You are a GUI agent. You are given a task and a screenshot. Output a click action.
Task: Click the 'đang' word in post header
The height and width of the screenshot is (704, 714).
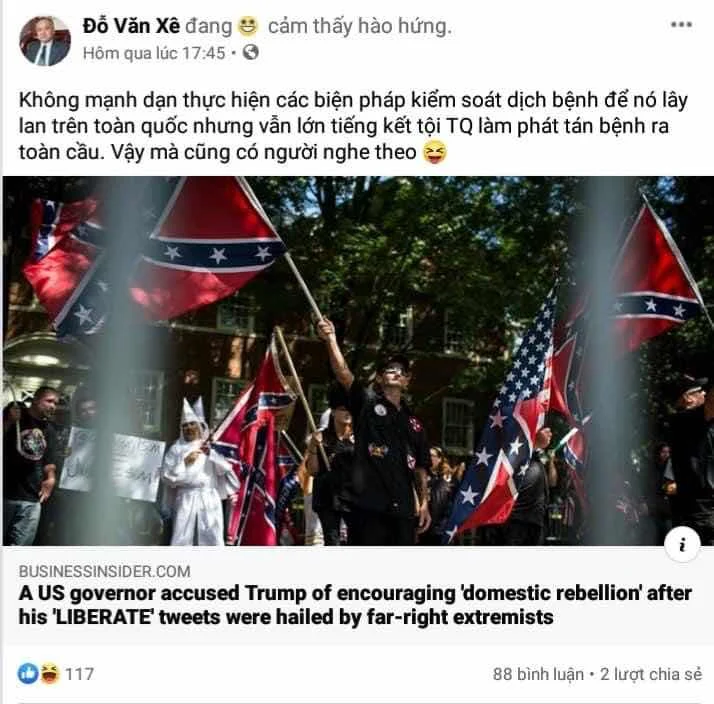tap(209, 27)
